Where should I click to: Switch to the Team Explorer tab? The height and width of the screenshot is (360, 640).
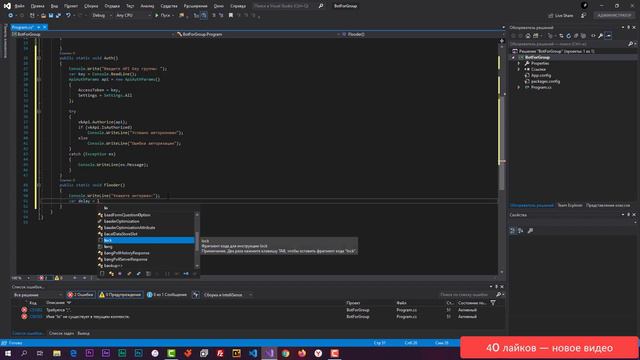pyautogui.click(x=570, y=205)
